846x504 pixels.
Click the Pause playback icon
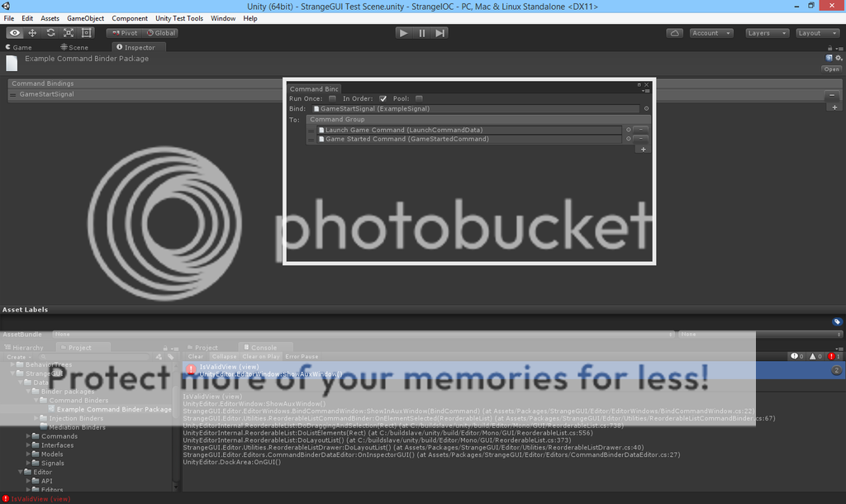click(421, 32)
